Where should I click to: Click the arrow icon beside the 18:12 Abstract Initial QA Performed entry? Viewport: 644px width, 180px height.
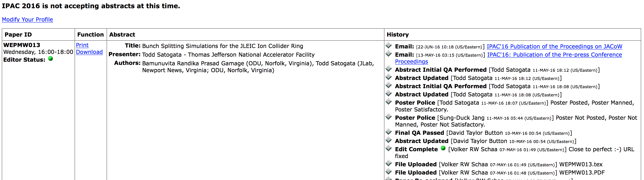[389, 69]
